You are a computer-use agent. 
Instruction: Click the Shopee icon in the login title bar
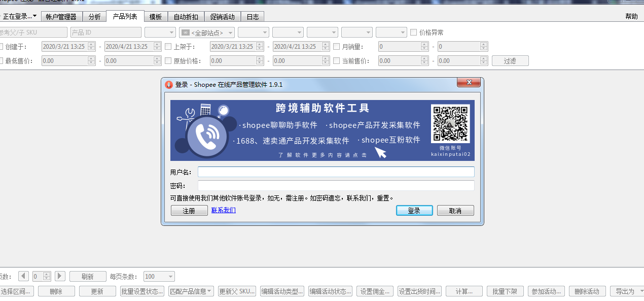pos(169,84)
